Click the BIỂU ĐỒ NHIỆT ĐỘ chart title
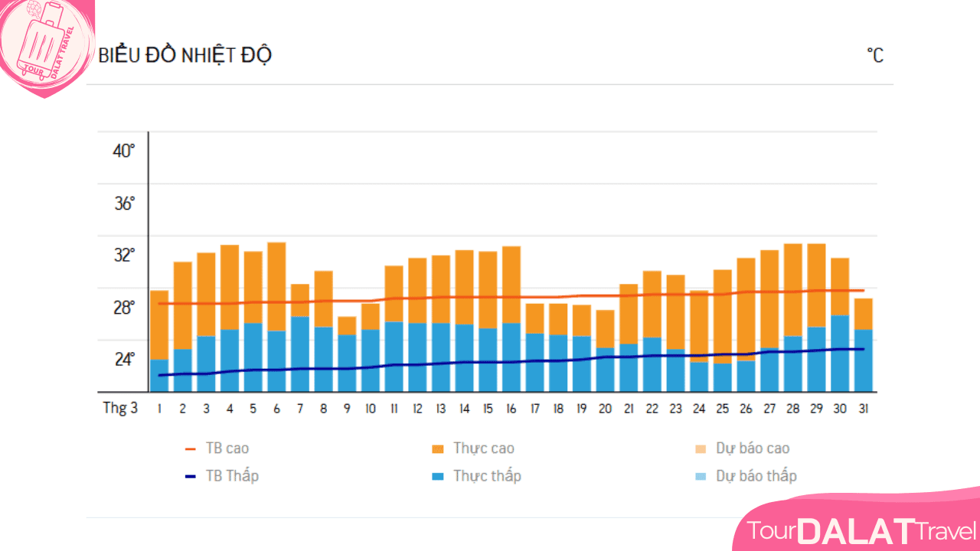The width and height of the screenshot is (980, 551). 185,56
